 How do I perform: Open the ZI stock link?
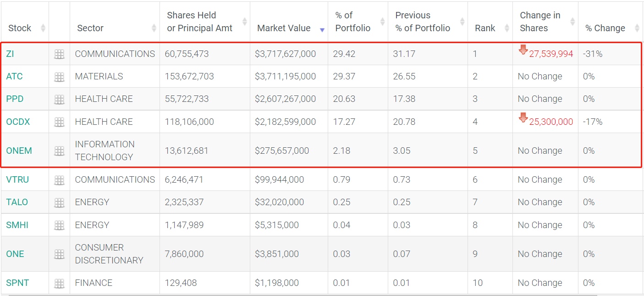10,54
